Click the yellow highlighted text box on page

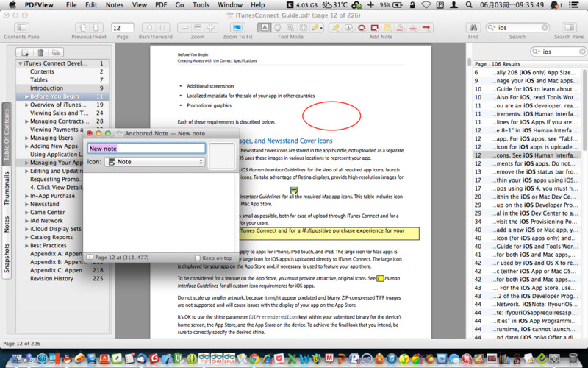[329, 233]
